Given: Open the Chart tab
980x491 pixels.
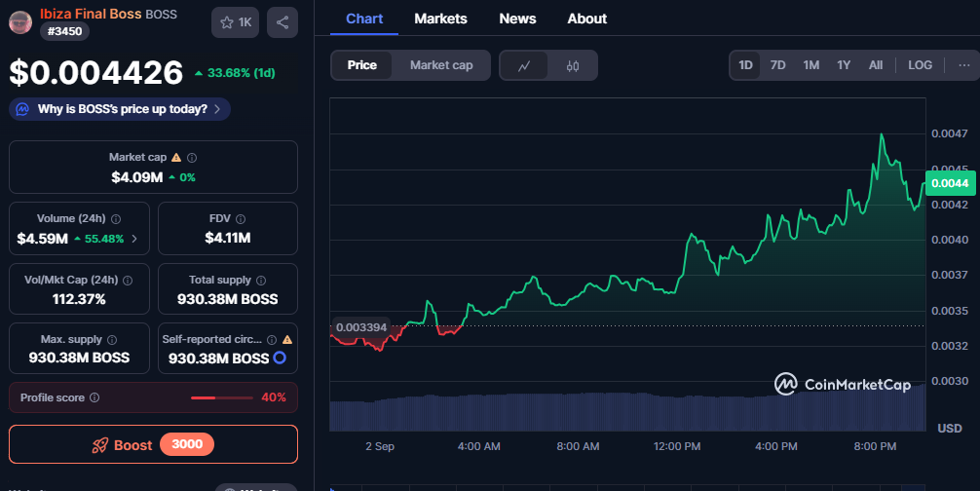Looking at the screenshot, I should 364,19.
